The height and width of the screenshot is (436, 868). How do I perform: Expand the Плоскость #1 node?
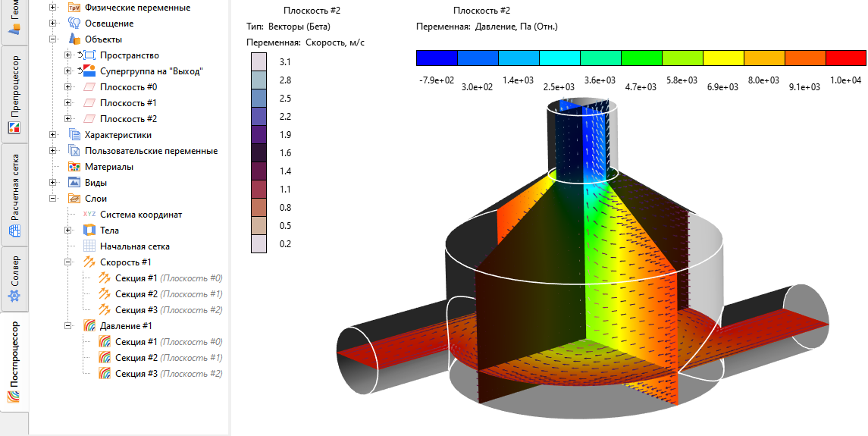point(68,102)
